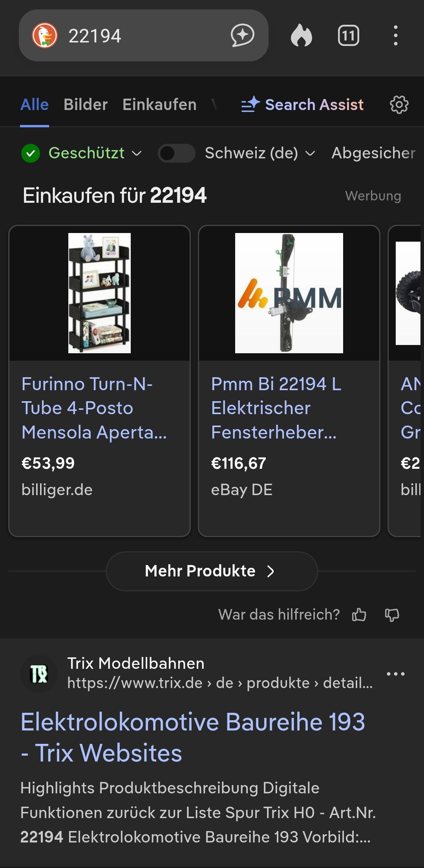Open the Abgesichert safe search dropdown

point(373,153)
